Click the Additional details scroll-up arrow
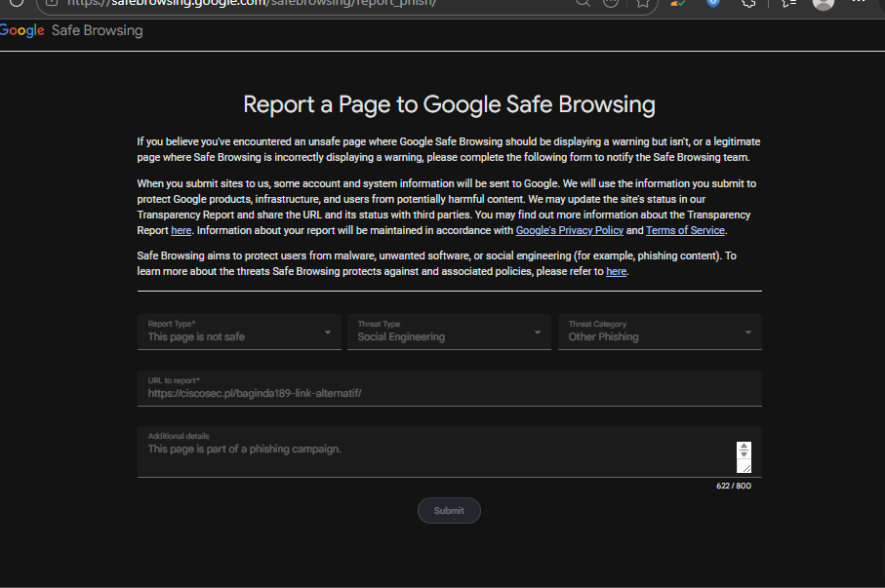This screenshot has height=588, width=885. coord(744,447)
